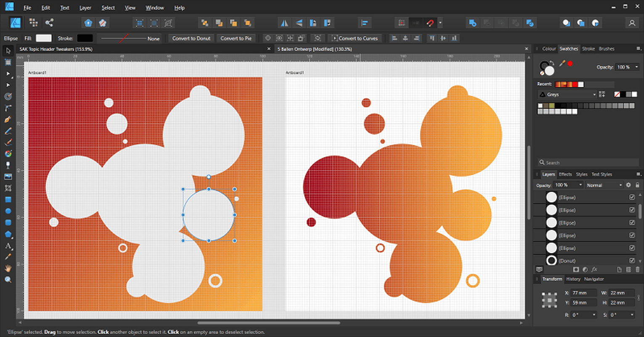Viewport: 644px width, 337px height.
Task: Click Flip Vertical in the toolbar
Action: pos(299,23)
